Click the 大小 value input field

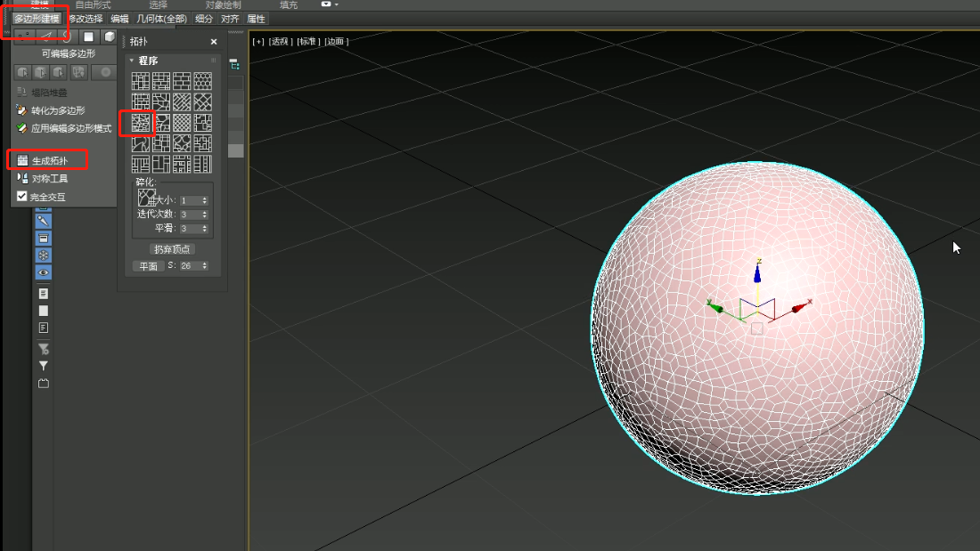[190, 200]
